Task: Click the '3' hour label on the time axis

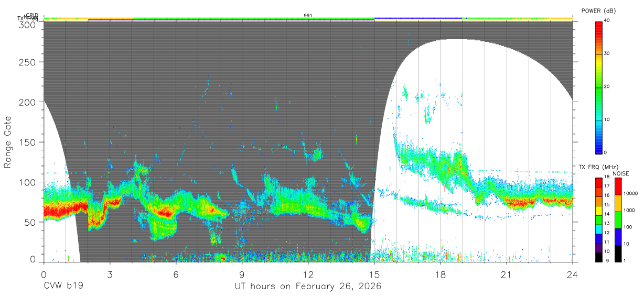Action: coord(110,274)
